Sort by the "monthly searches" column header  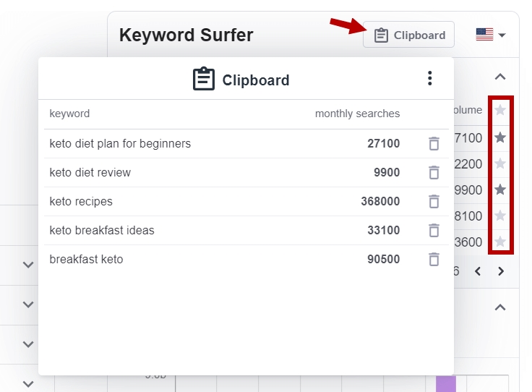pyautogui.click(x=357, y=114)
